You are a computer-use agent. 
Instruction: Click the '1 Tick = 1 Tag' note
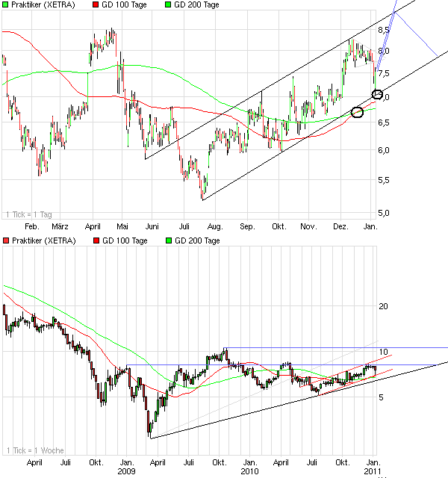click(29, 214)
